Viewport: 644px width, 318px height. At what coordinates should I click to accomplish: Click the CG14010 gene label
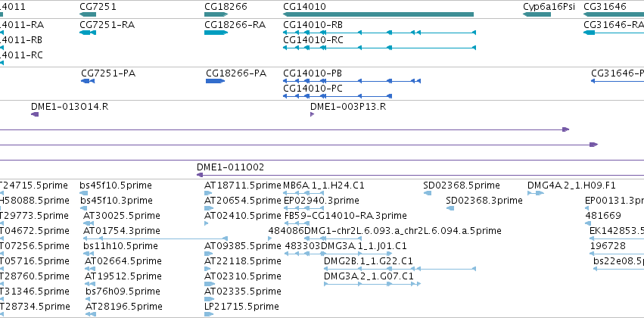(305, 7)
